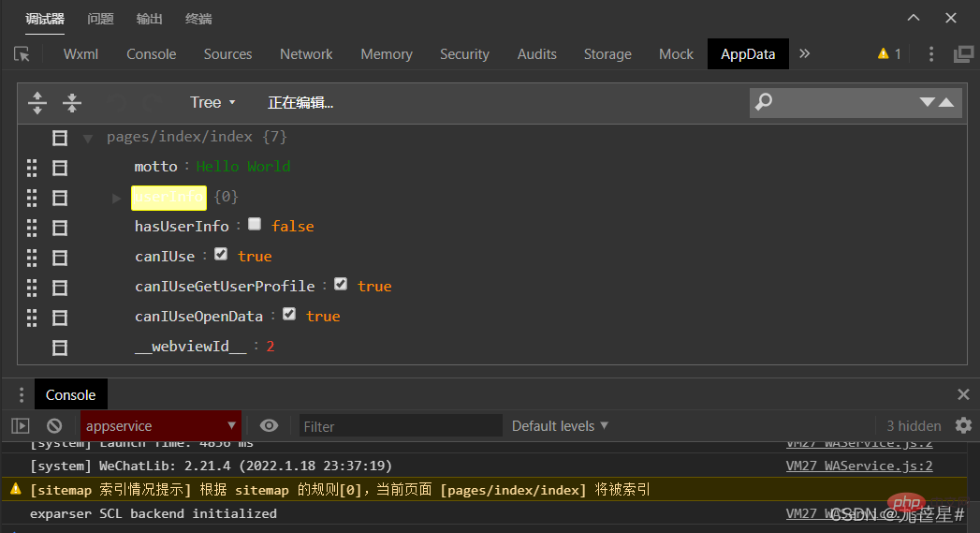Open devtools three-dot options menu
Screen dimensions: 980x533
[931, 54]
